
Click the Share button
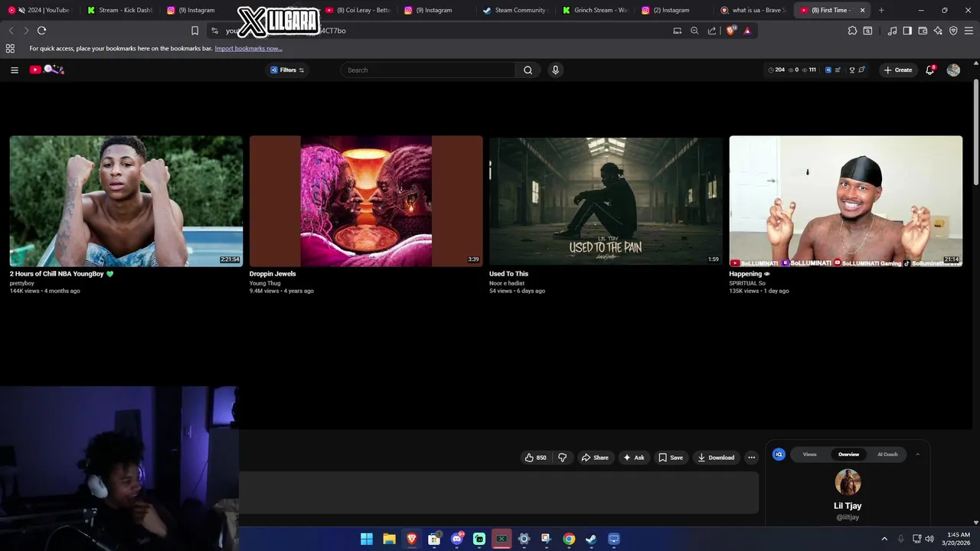click(595, 458)
